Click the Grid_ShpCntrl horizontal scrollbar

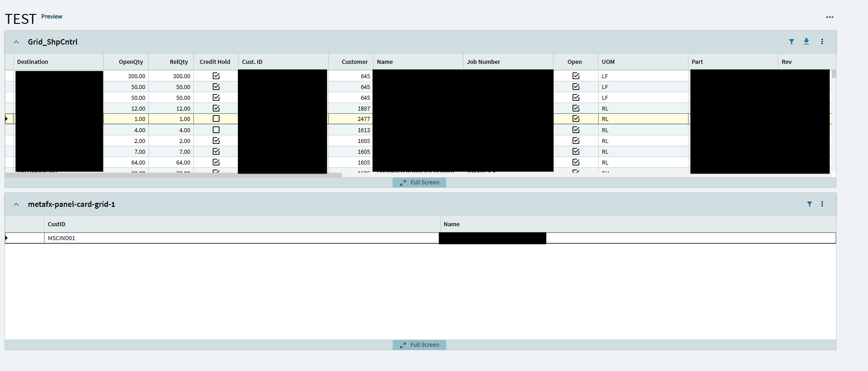click(x=173, y=175)
